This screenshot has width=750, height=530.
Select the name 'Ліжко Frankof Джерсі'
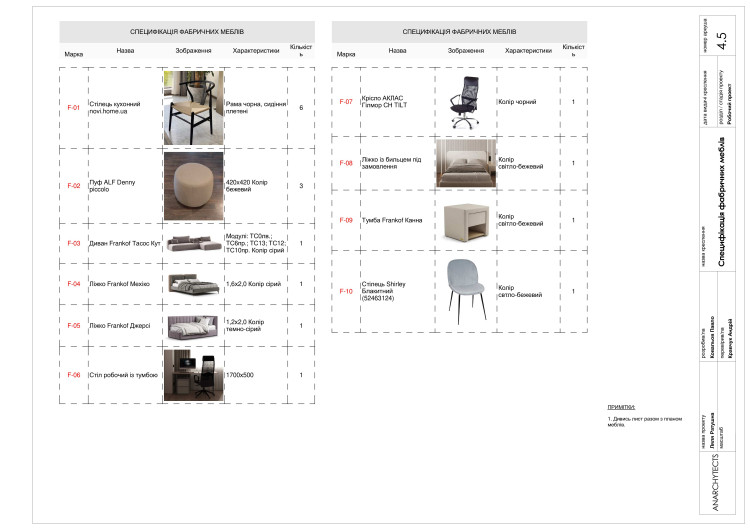click(x=120, y=325)
